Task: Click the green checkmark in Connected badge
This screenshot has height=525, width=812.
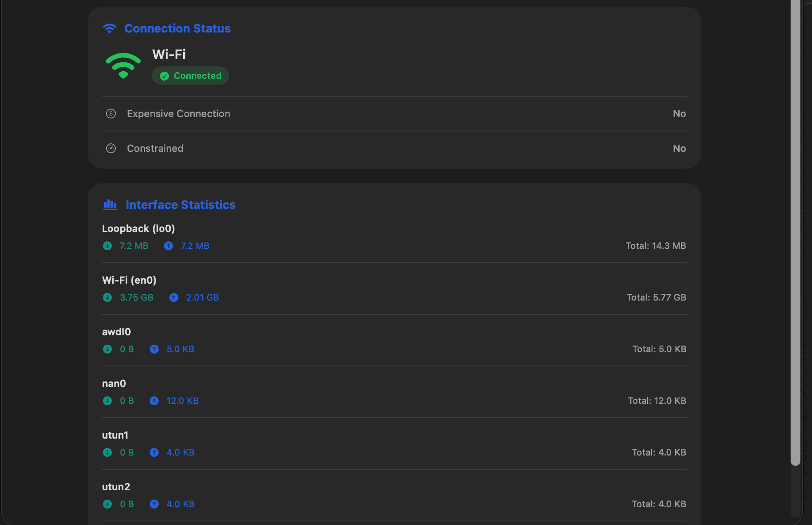Action: (164, 76)
